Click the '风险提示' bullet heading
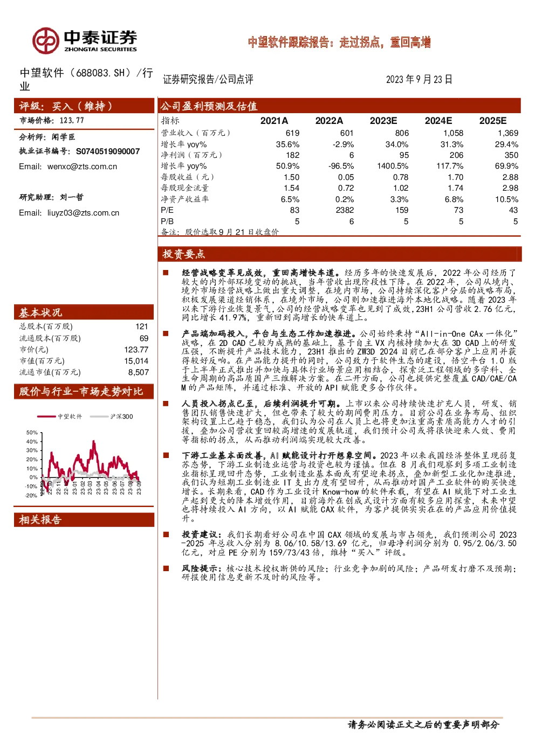Image resolution: width=535 pixels, height=756 pixels. (x=199, y=569)
